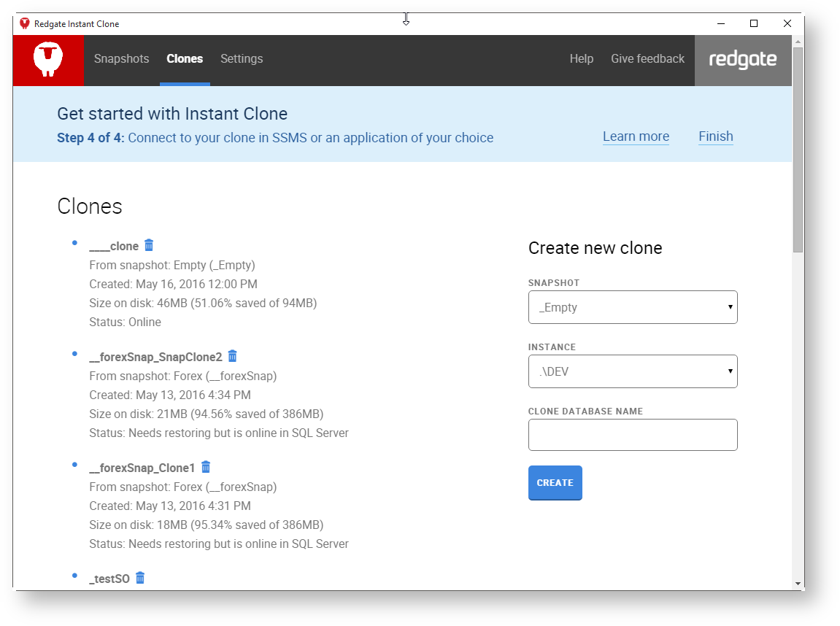
Task: Click the Redgate sheep logo in the header
Action: click(48, 59)
